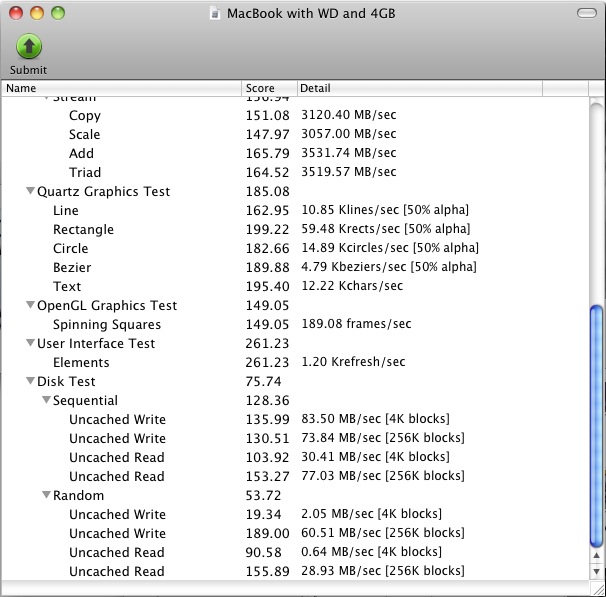Click the Quartz Graphics Test label
The height and width of the screenshot is (597, 606).
tap(104, 191)
